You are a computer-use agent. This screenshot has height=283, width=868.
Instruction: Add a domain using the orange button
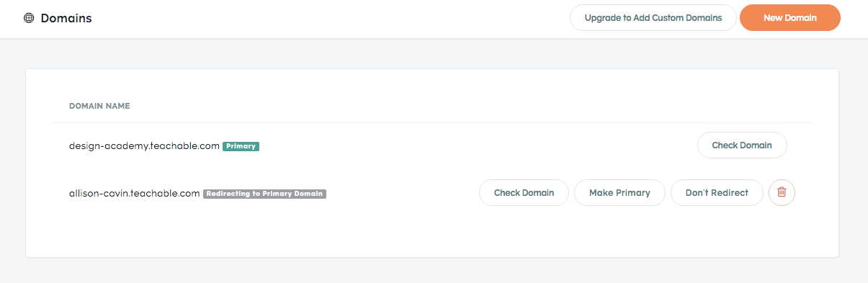(x=790, y=18)
